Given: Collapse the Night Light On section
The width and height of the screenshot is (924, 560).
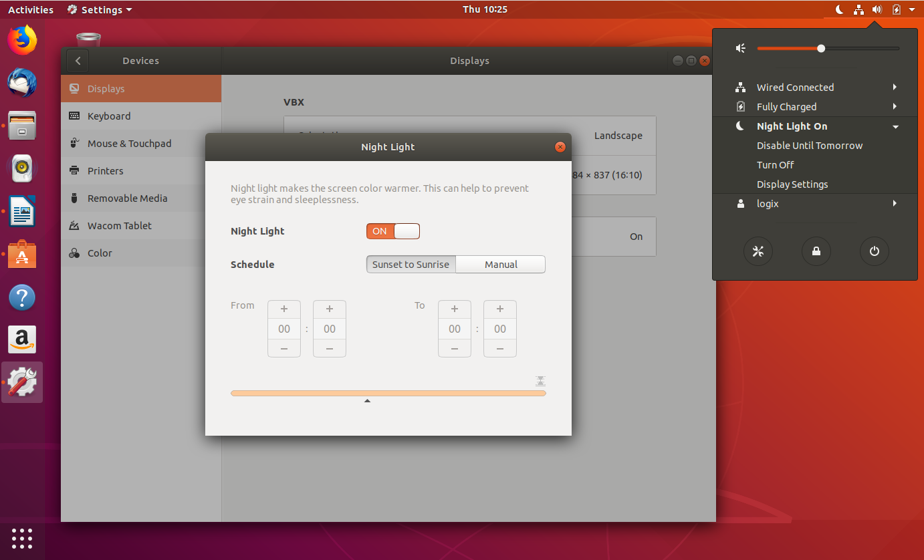Looking at the screenshot, I should pos(895,126).
